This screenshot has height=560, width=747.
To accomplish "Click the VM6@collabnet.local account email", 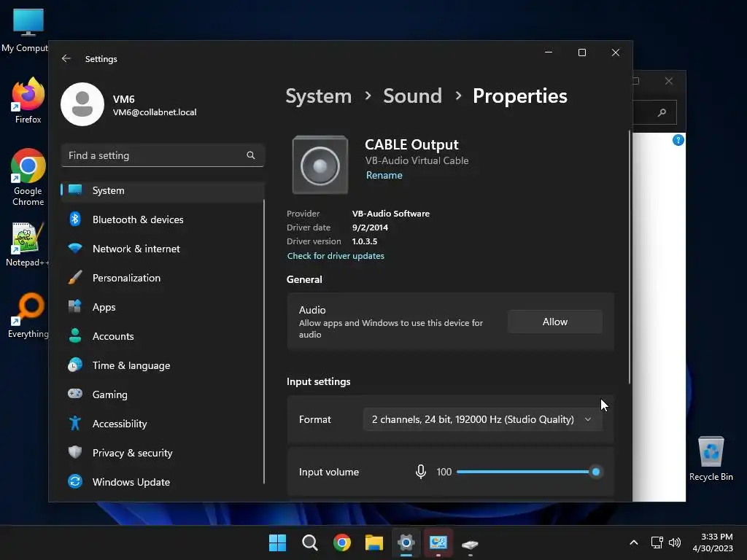I will tap(155, 112).
